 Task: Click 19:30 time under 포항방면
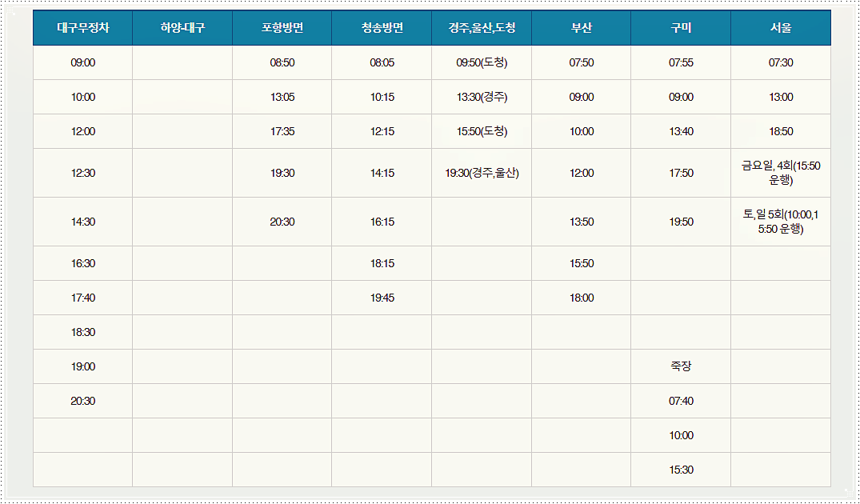tap(282, 173)
